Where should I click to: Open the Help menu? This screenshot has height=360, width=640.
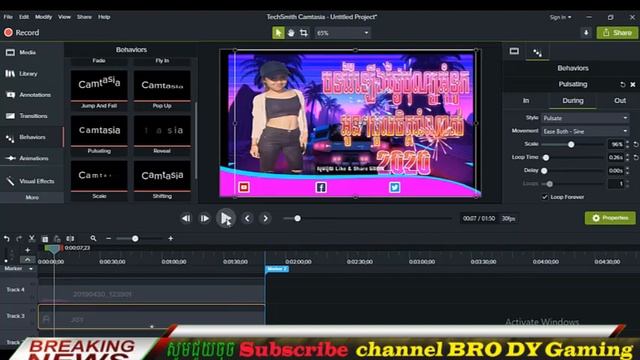(x=104, y=17)
